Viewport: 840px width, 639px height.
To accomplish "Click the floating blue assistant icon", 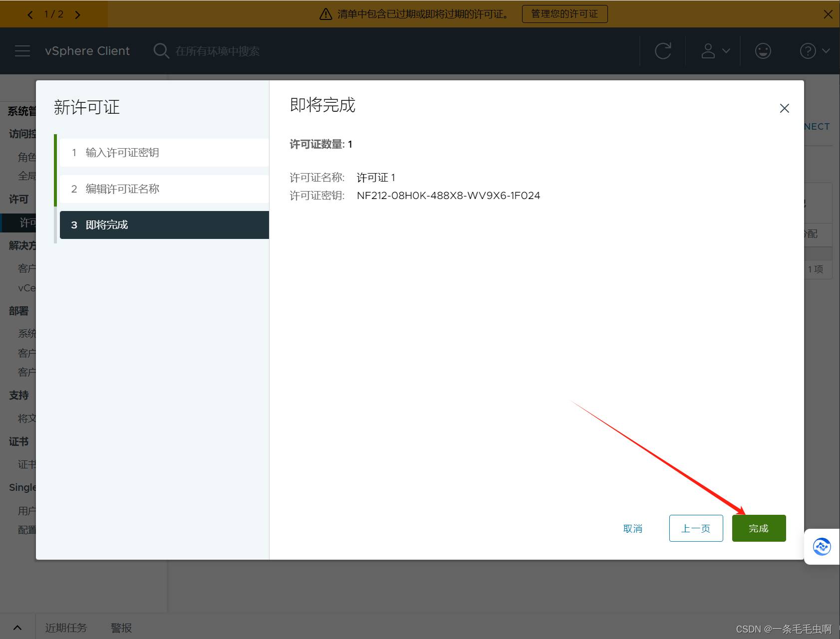I will pyautogui.click(x=822, y=547).
